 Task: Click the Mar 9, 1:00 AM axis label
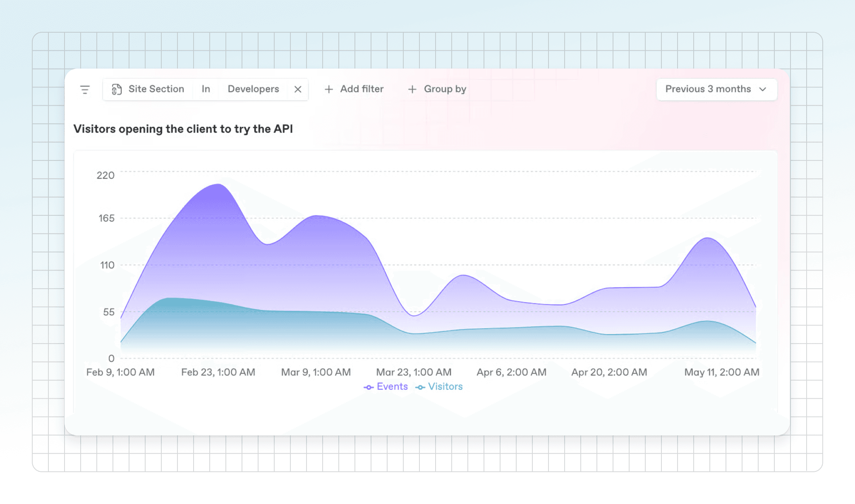coord(316,373)
